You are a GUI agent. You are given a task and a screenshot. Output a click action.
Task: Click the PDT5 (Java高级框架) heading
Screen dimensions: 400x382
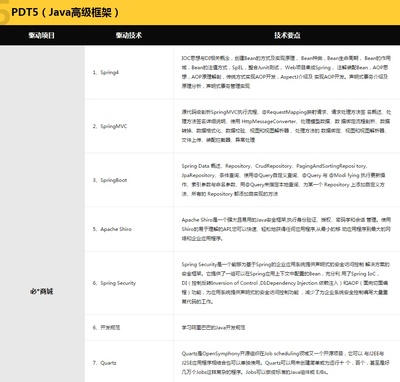pos(65,13)
